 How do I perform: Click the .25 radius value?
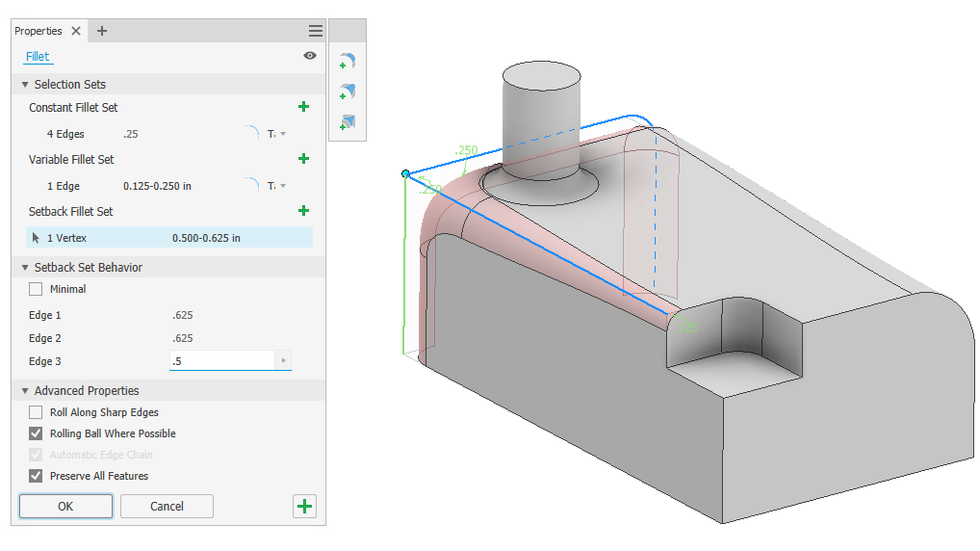click(131, 134)
